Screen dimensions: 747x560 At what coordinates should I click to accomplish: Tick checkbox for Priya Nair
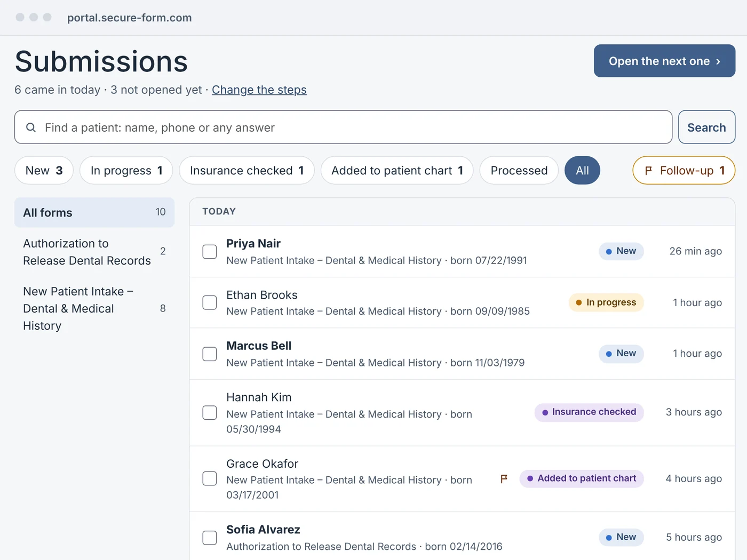[x=210, y=252]
